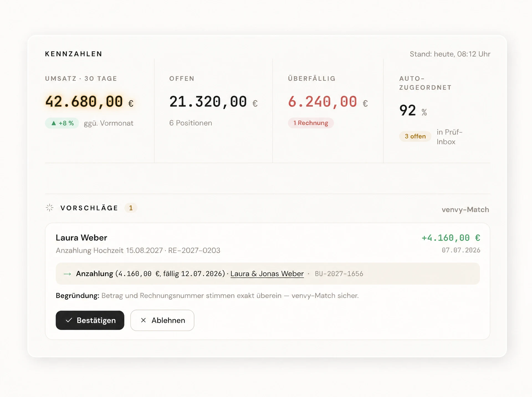This screenshot has width=532, height=397.
Task: Click the 1 Rechnung overdue badge
Action: pyautogui.click(x=311, y=123)
